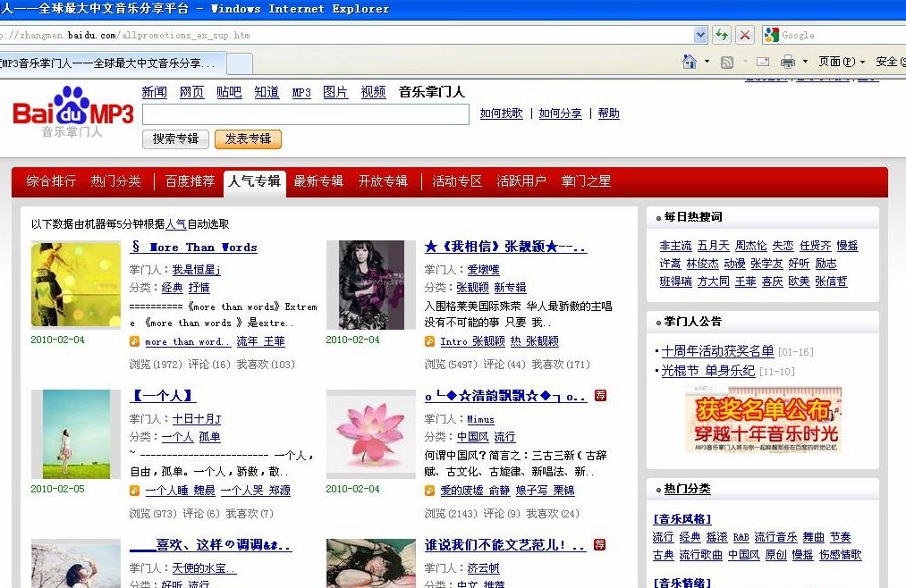
Task: Click the red 荐 badge beside 谁说我们不能文艺范儿
Action: tap(600, 544)
